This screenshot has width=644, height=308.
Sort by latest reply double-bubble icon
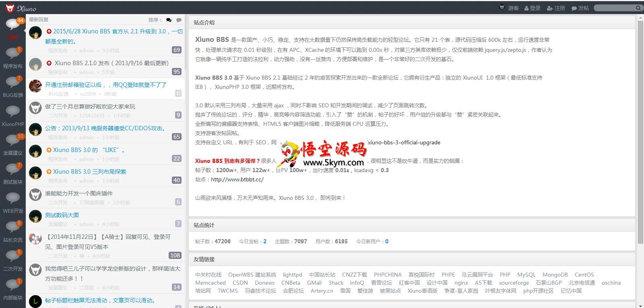click(169, 20)
